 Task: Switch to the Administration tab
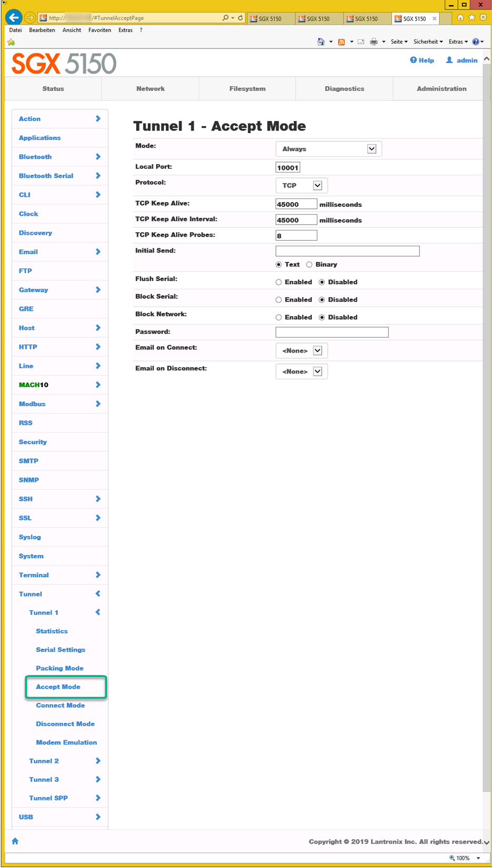[438, 89]
